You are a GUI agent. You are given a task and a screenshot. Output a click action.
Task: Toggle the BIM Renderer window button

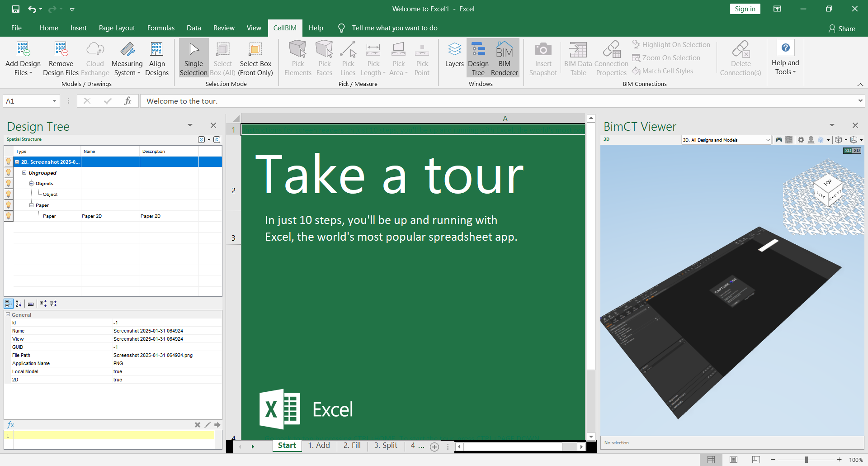point(505,58)
